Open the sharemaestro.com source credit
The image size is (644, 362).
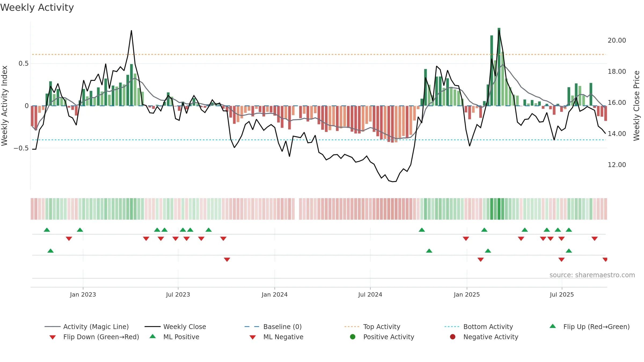pyautogui.click(x=592, y=275)
